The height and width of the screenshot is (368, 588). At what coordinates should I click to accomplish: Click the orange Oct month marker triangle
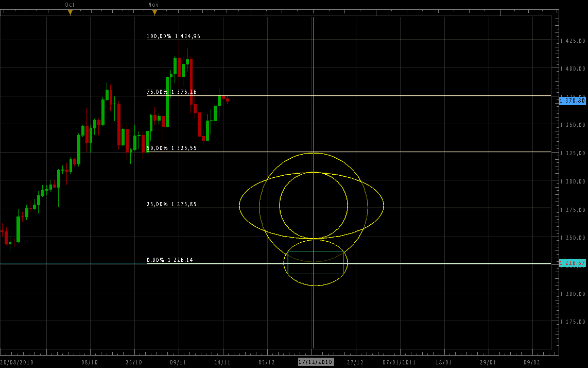point(70,12)
